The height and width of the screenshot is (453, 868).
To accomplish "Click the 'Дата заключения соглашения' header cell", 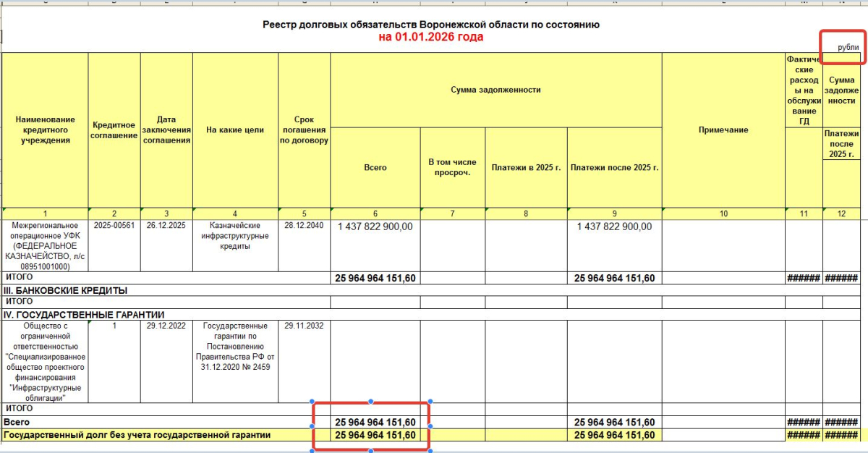I will [x=166, y=130].
